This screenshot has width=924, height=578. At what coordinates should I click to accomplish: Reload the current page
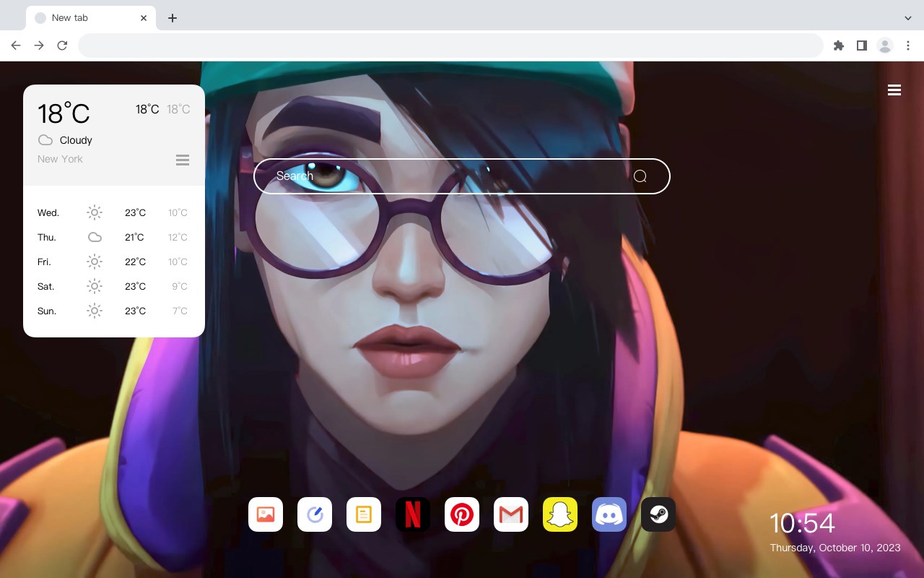[62, 46]
